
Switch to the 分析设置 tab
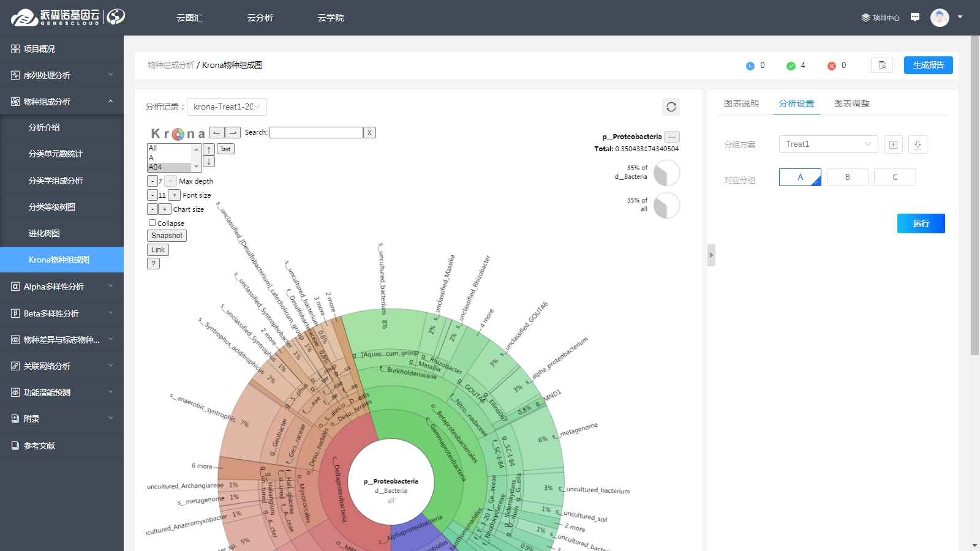pos(796,103)
